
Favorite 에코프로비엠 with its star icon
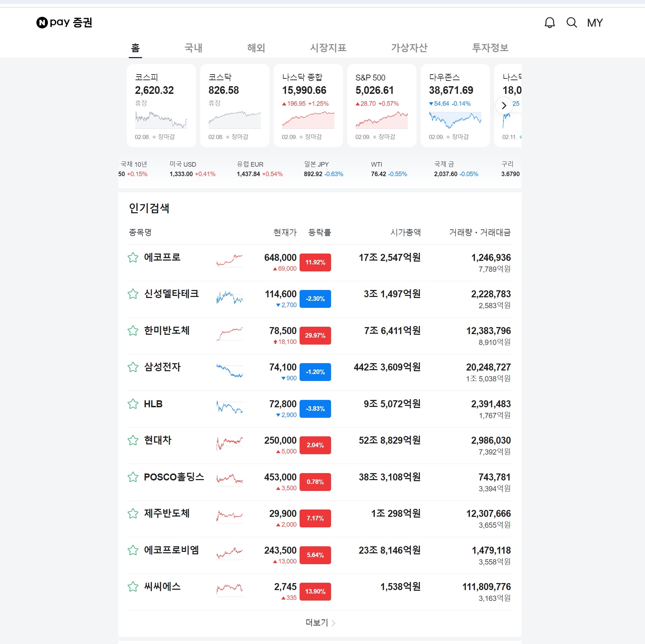click(x=133, y=550)
